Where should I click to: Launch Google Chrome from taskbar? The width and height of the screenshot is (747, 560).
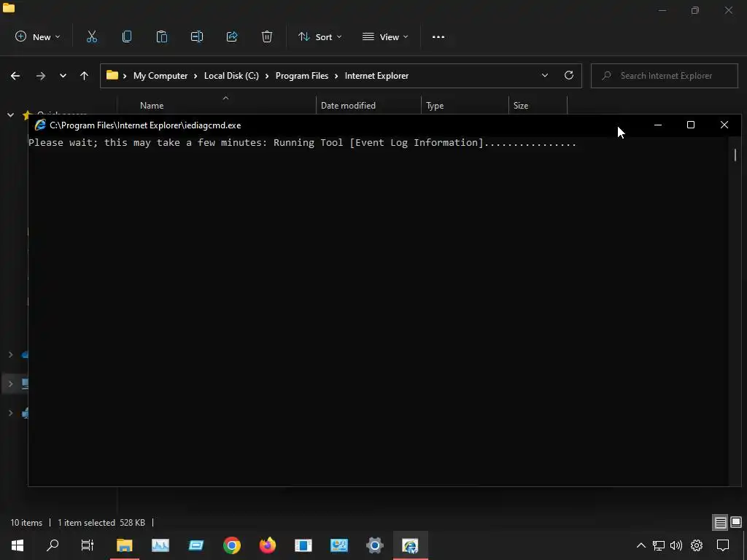click(231, 545)
